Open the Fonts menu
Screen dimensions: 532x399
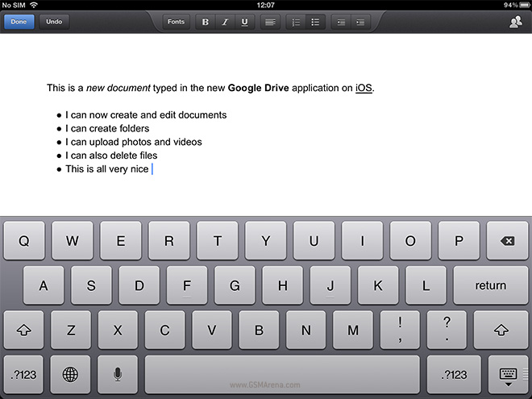(176, 22)
